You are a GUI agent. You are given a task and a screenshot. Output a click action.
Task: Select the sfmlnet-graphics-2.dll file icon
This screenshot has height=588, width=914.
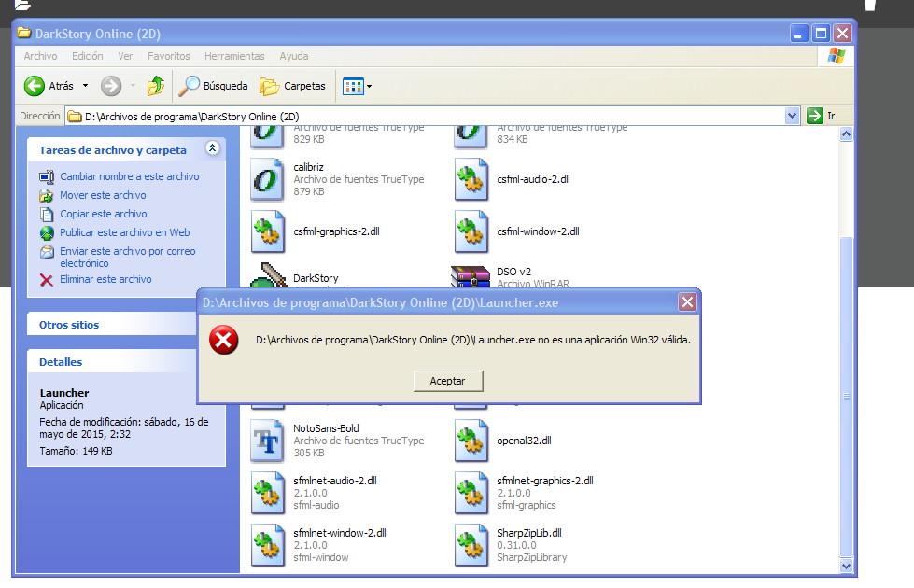471,493
